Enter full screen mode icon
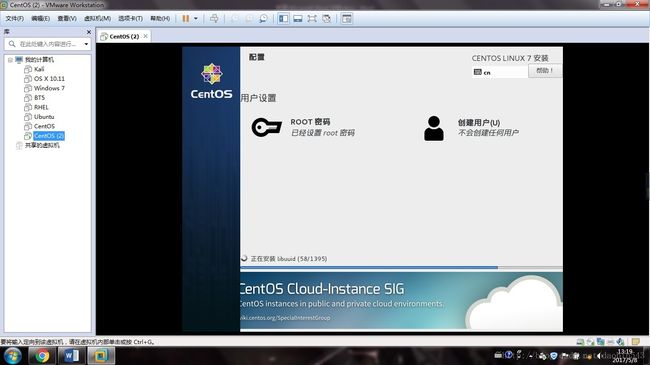This screenshot has width=650, height=365. pyautogui.click(x=312, y=19)
